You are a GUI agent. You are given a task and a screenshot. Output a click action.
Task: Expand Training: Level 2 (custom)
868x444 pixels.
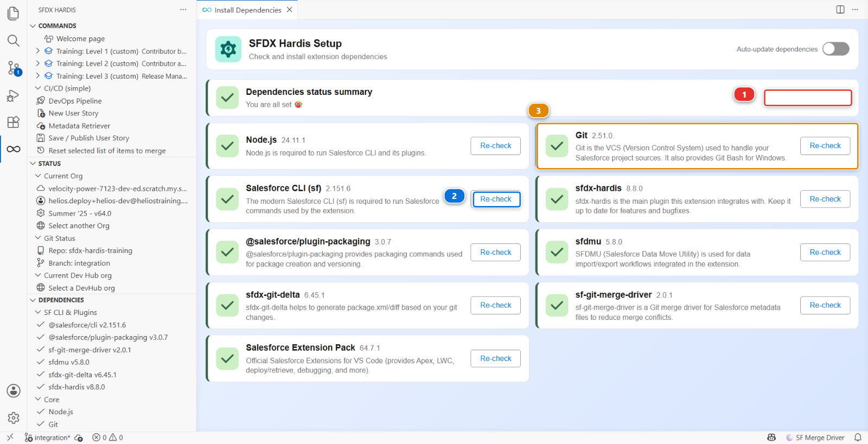point(38,63)
